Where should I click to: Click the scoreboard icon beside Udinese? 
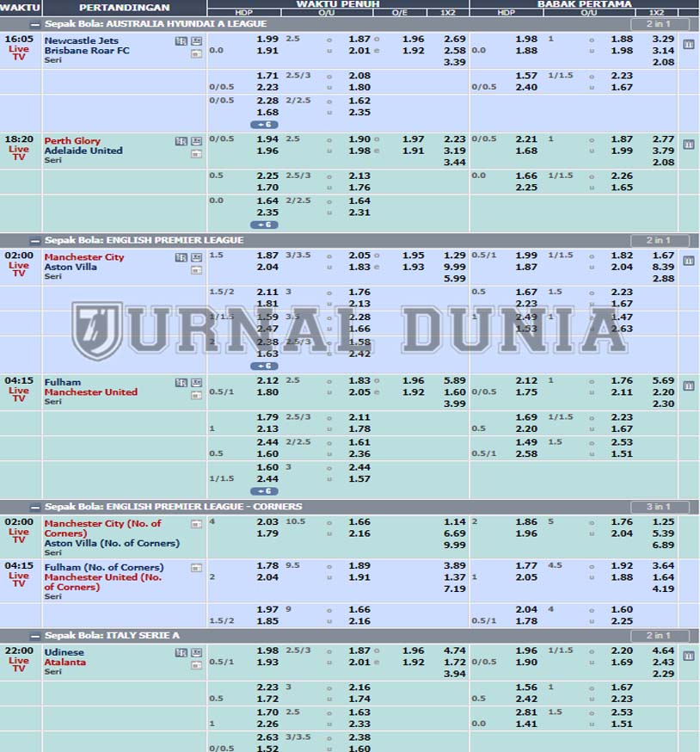click(x=196, y=653)
